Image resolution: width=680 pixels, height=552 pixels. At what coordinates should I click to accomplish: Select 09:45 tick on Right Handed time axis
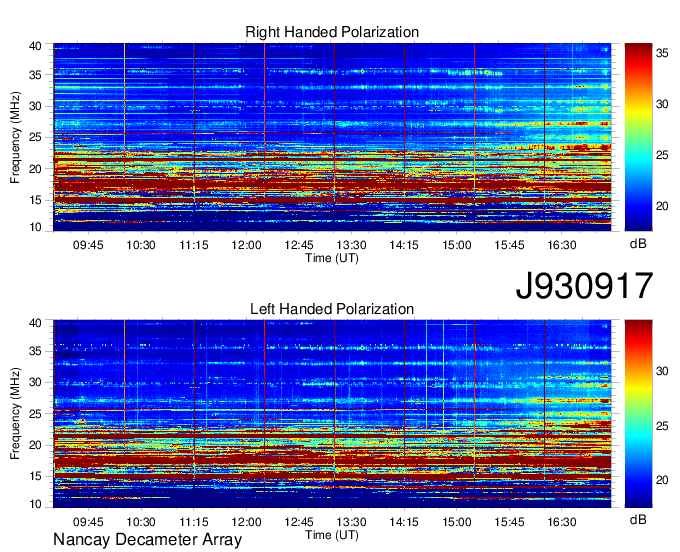coord(88,245)
